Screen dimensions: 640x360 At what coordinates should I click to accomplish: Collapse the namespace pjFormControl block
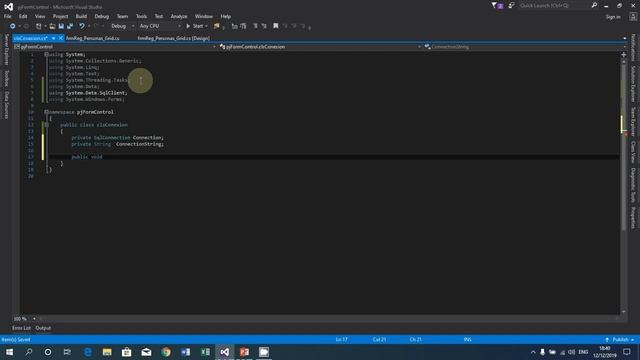tap(47, 112)
